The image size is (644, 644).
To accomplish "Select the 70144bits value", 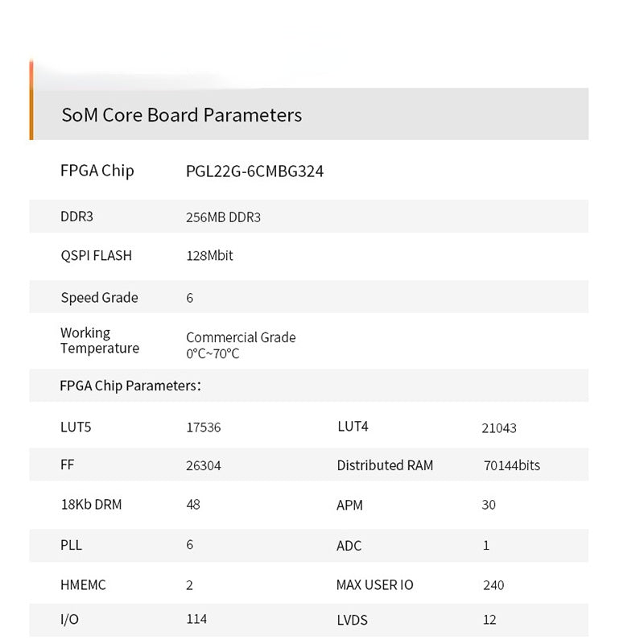I will [x=511, y=466].
